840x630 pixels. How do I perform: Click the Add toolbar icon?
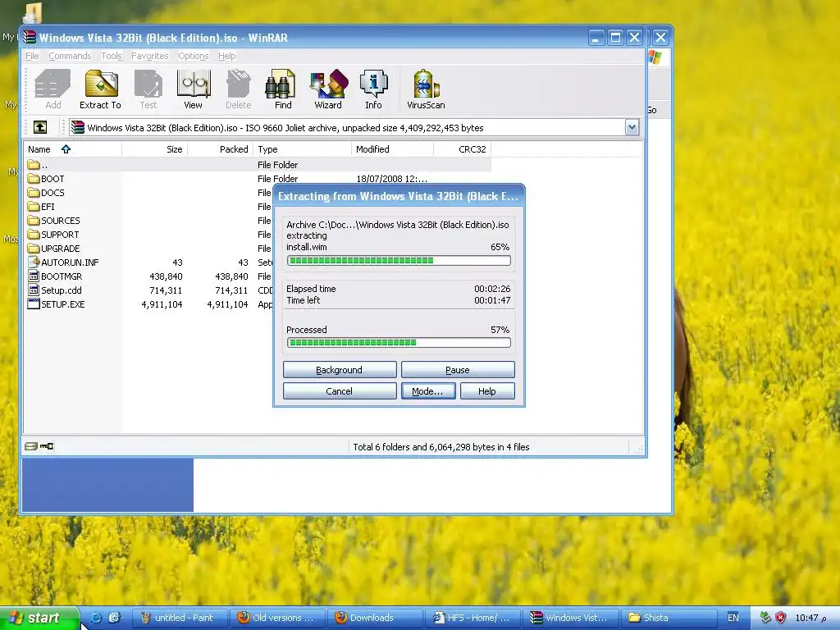52,89
